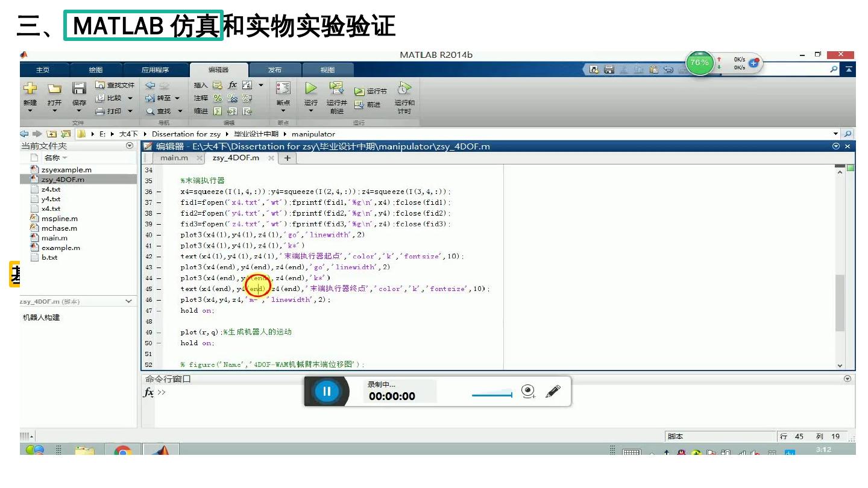
Task: Switch to the Home (主页) tab
Action: pos(43,70)
